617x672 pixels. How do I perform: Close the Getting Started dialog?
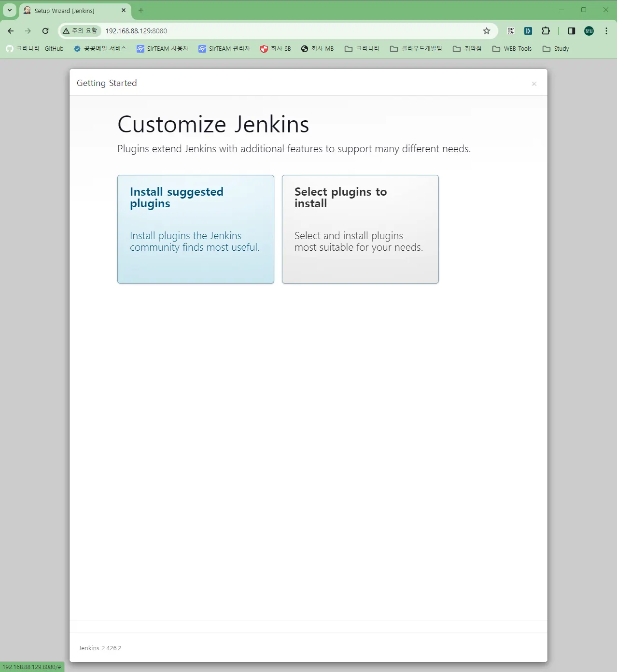[x=534, y=84]
